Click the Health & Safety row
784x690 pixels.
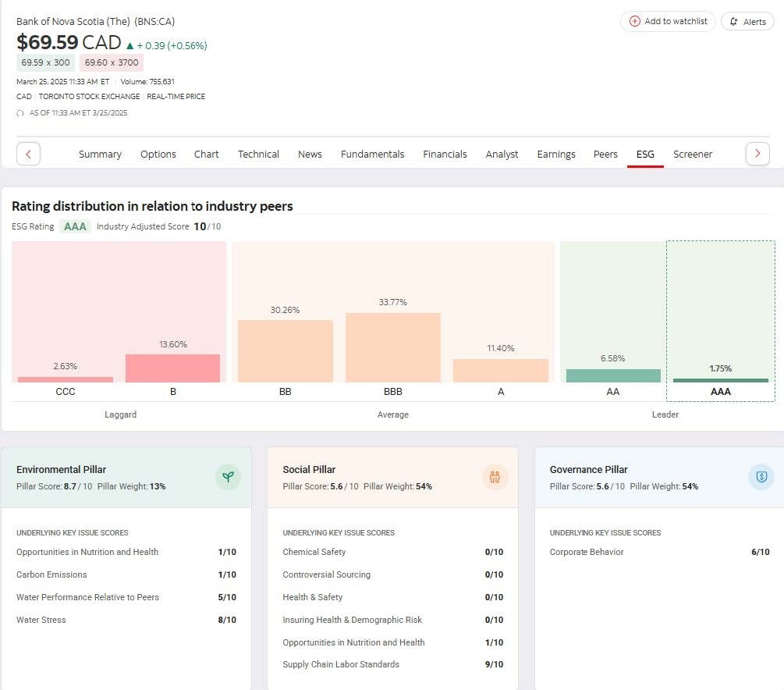tap(393, 597)
